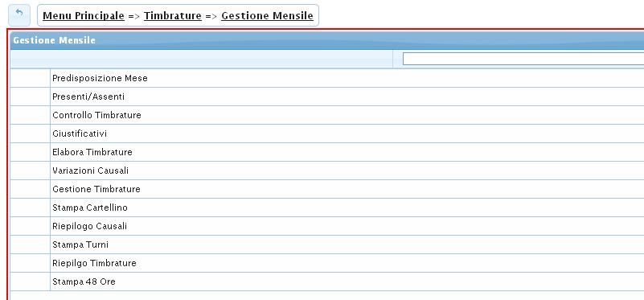
Task: Open Variazioni Causali entry
Action: [90, 171]
